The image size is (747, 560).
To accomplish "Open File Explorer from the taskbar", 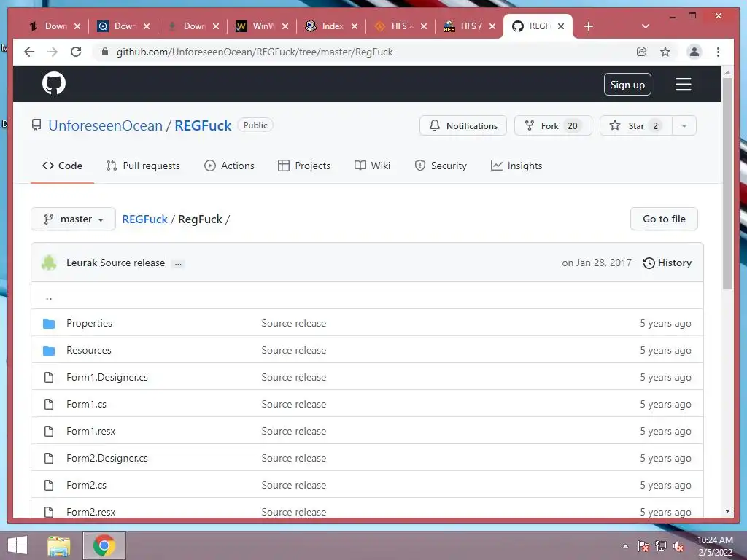I will pos(58,545).
